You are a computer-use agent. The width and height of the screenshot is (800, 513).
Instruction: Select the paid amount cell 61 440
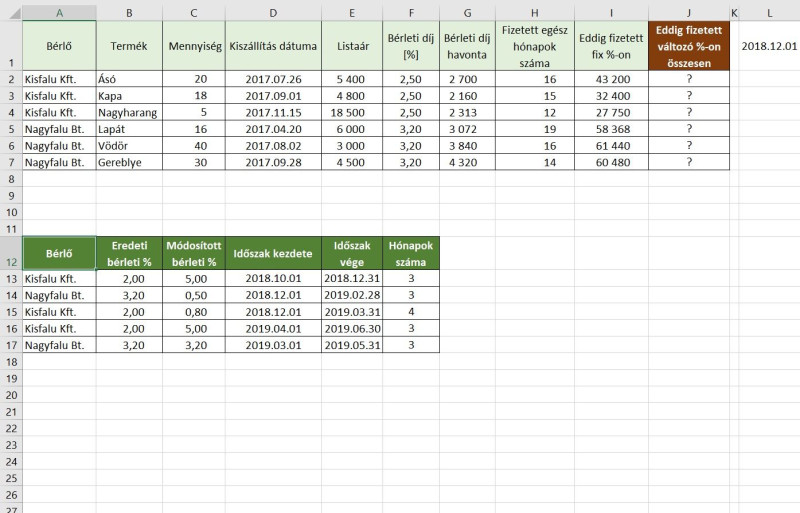tap(611, 146)
